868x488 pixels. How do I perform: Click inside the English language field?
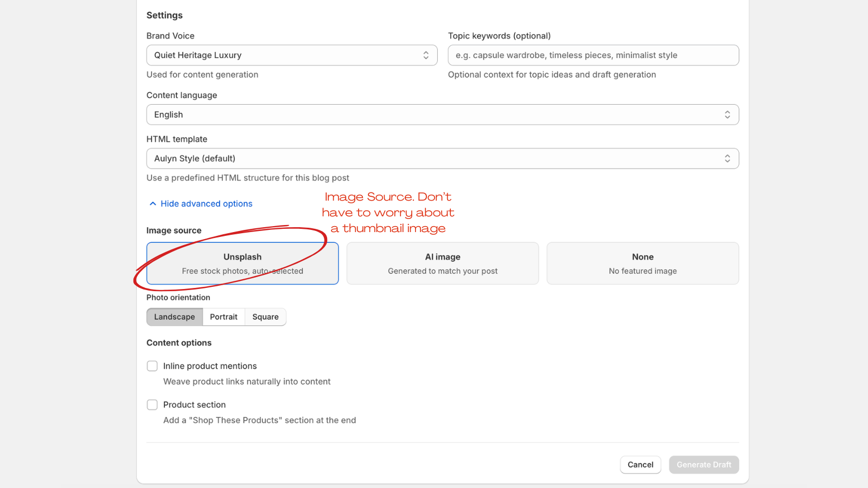(380, 114)
